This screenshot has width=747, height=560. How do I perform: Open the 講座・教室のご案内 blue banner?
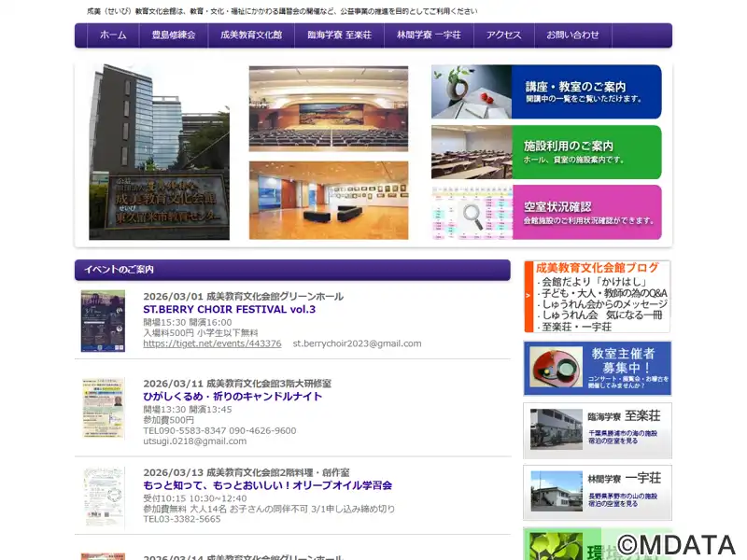click(x=545, y=91)
